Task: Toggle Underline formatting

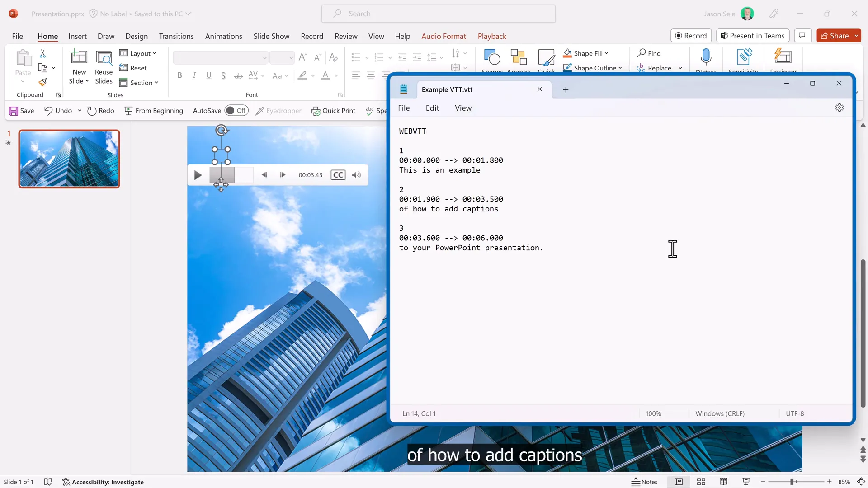Action: click(x=208, y=75)
